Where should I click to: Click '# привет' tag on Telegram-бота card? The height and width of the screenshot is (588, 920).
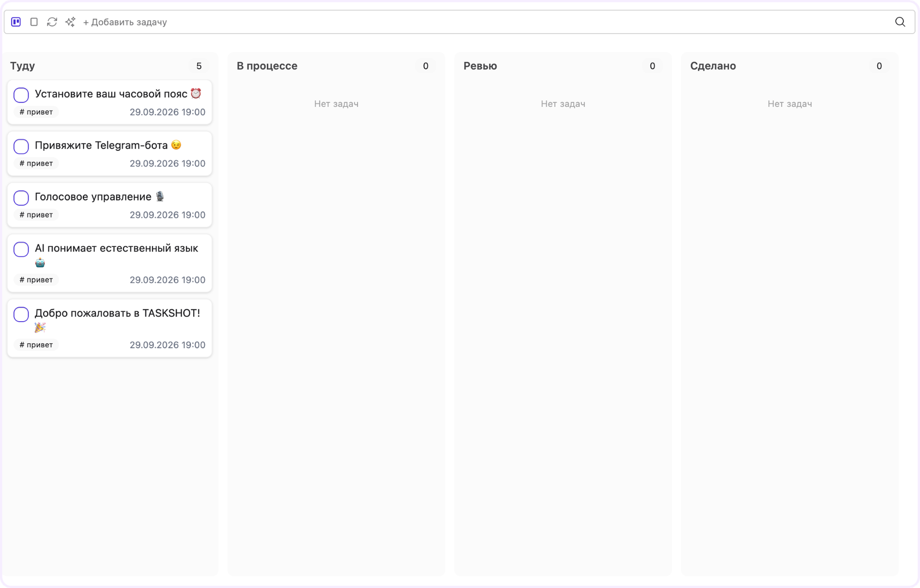point(36,163)
